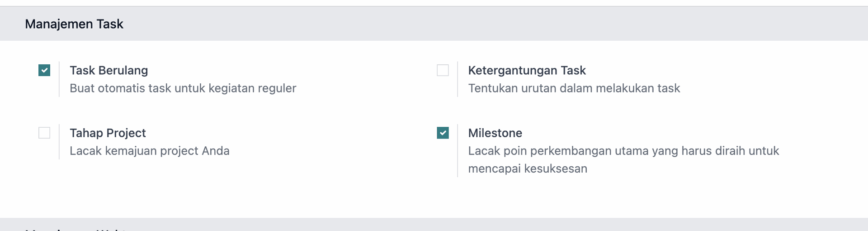Viewport: 868px width, 231px height.
Task: Disable the Milestone checkbox
Action: (443, 133)
